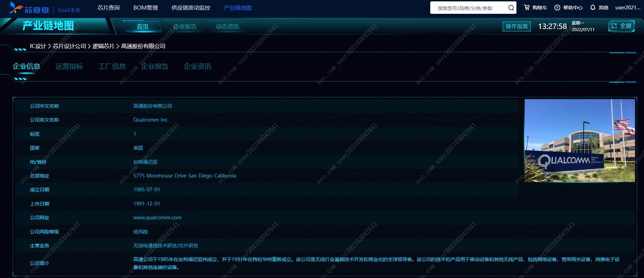Select 运营指标 tab
The width and height of the screenshot is (644, 278).
[x=69, y=66]
